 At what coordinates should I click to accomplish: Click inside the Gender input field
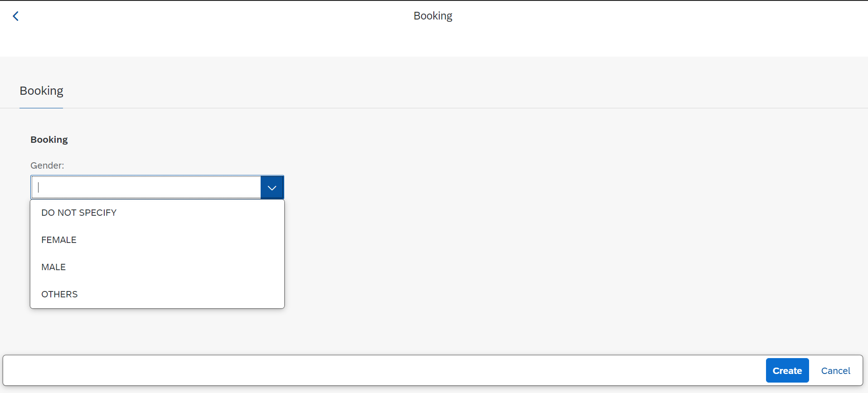145,187
